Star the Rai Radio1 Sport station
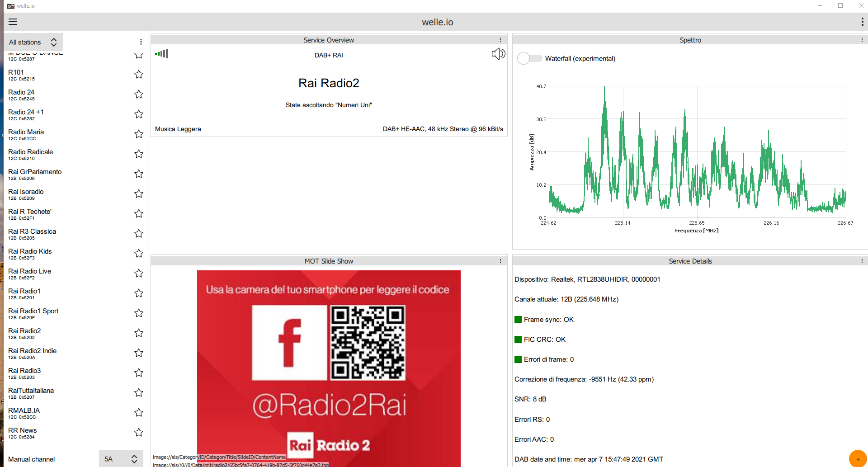This screenshot has height=467, width=868. coord(139,313)
